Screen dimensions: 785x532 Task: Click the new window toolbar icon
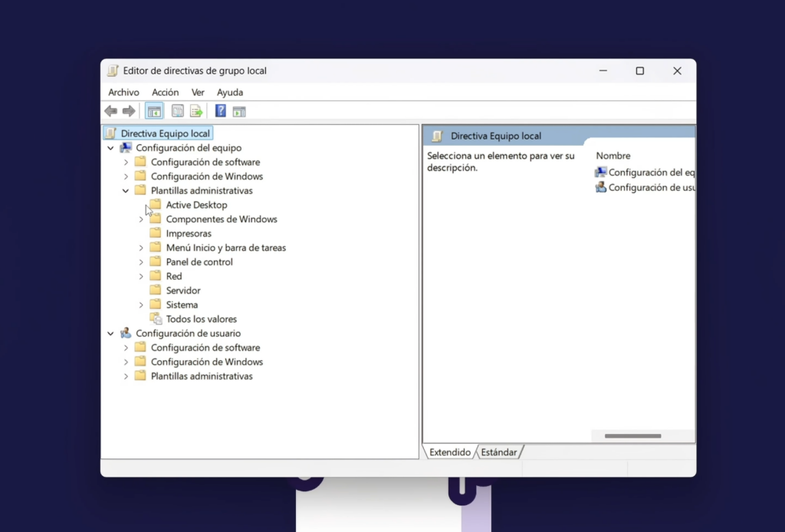point(239,110)
